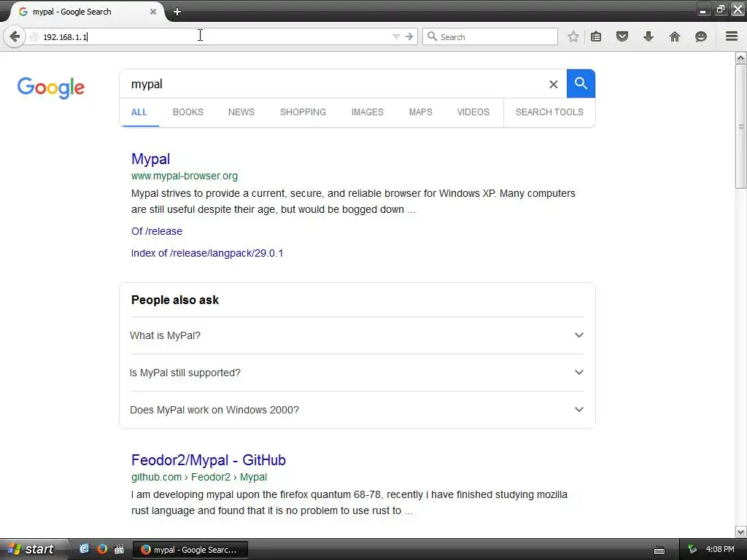Click the browser Search box
747x560 pixels.
coord(490,36)
